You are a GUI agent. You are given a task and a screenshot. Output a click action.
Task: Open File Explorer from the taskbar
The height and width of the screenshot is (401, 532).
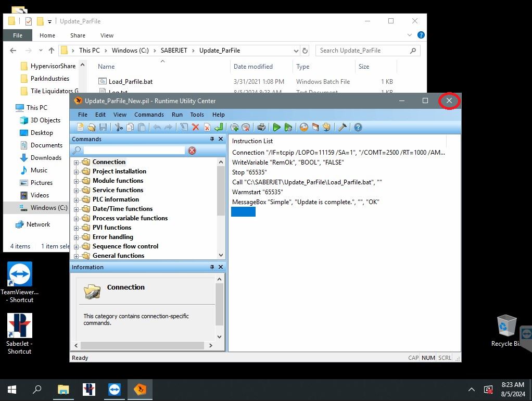coord(63,390)
